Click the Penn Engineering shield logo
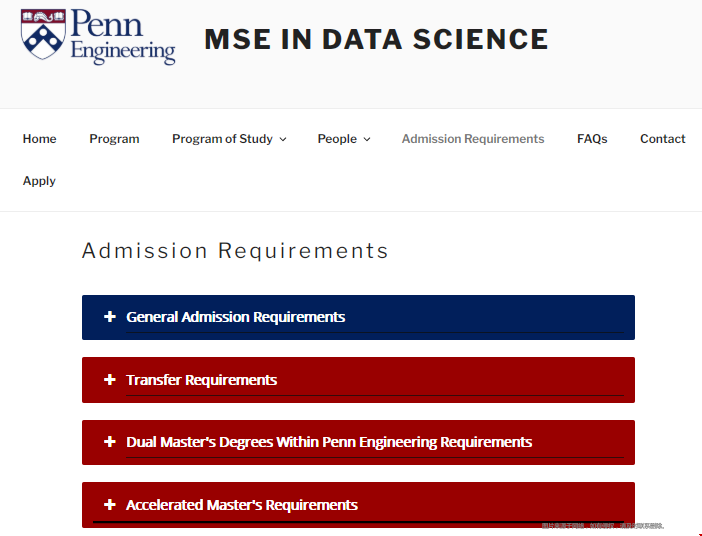The height and width of the screenshot is (536, 702). 43,34
